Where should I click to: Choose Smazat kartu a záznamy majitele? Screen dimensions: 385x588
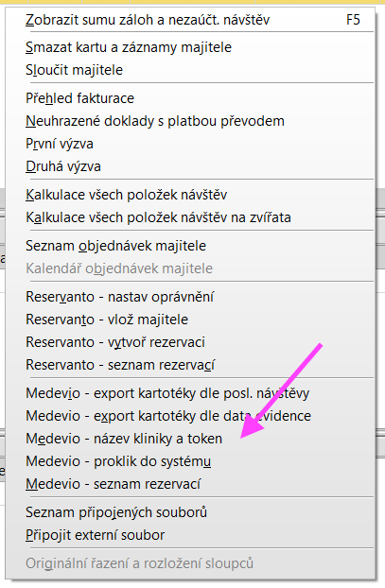click(x=190, y=47)
